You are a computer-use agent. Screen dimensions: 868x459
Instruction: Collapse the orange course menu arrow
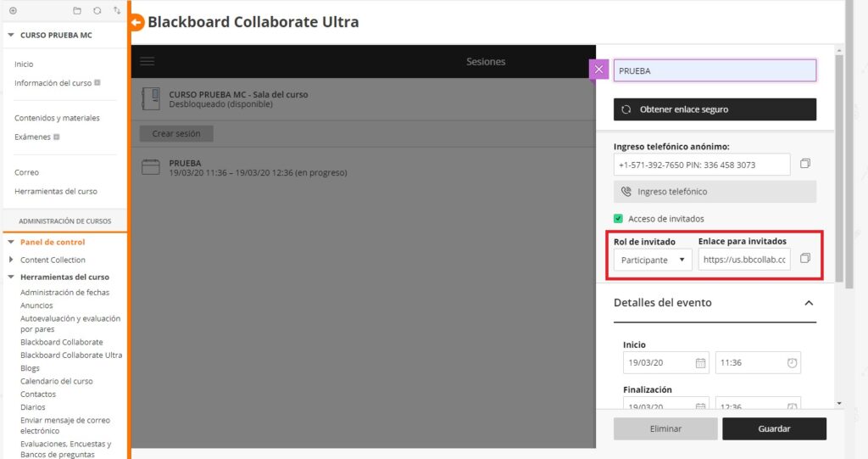click(x=136, y=23)
